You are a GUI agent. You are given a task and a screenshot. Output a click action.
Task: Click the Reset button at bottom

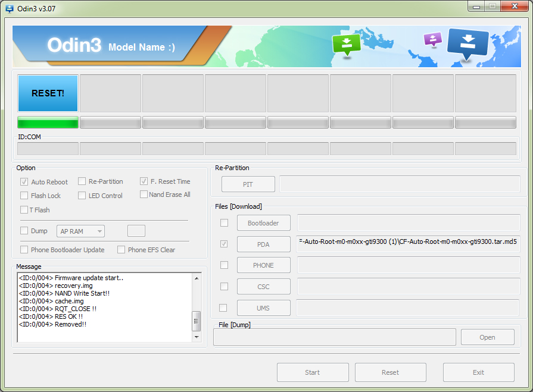point(391,372)
